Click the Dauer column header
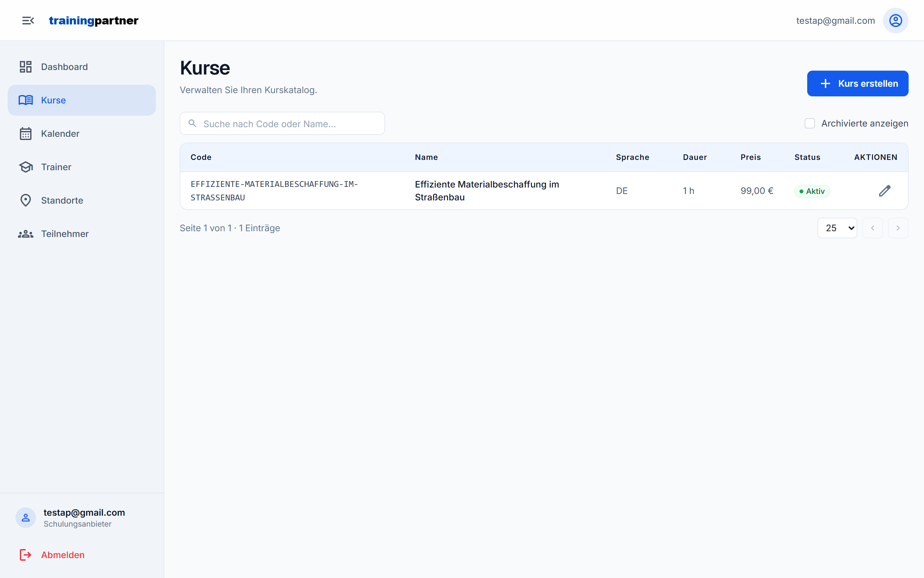Viewport: 924px width, 578px height. point(695,157)
